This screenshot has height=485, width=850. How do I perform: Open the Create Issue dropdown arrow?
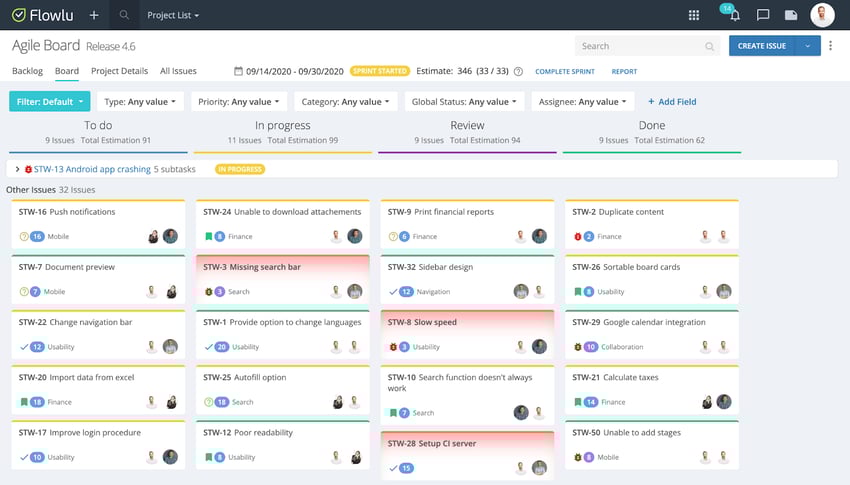[808, 46]
